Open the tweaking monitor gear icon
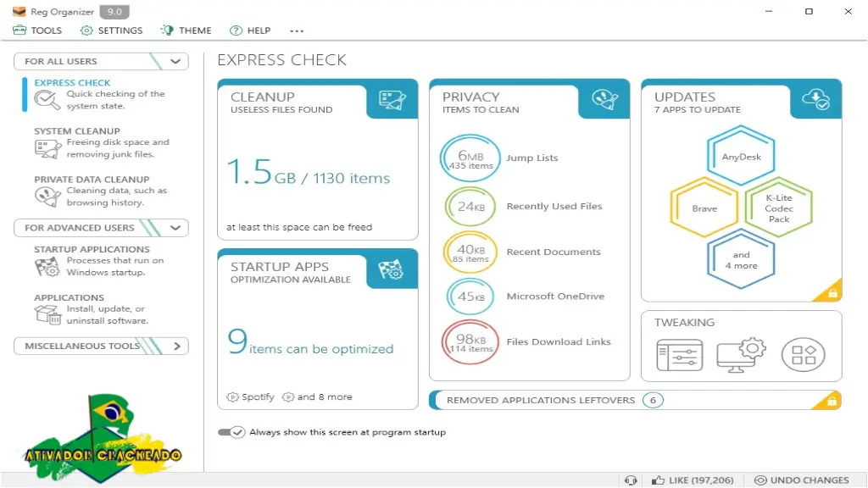The width and height of the screenshot is (868, 488). pyautogui.click(x=741, y=355)
